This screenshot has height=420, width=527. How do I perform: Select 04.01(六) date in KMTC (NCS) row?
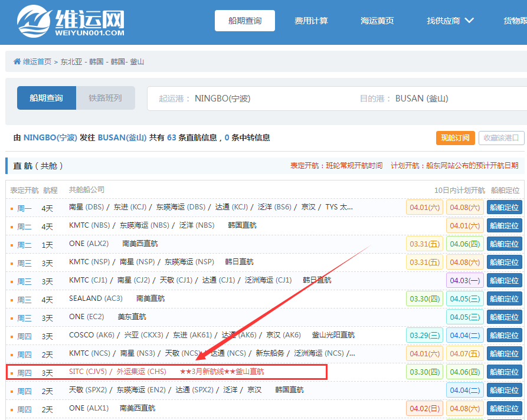(x=425, y=354)
